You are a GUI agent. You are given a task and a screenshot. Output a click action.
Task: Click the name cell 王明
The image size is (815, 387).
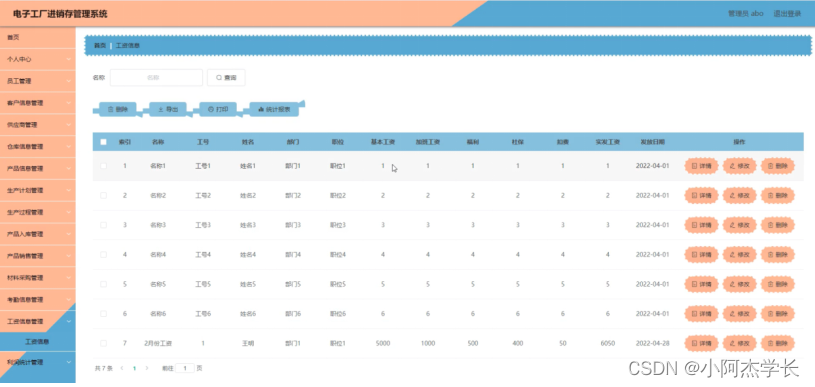click(248, 343)
